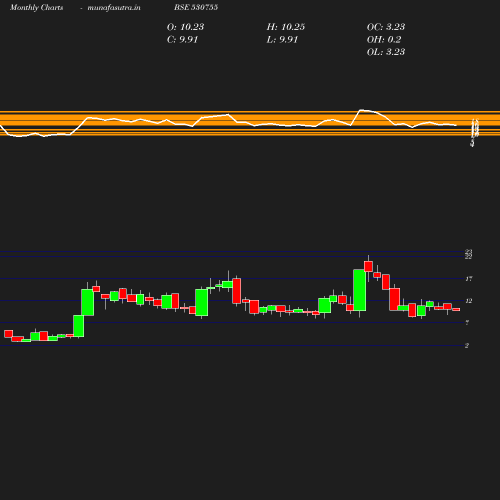
Task: Select the price axis label 12
Action: click(469, 301)
